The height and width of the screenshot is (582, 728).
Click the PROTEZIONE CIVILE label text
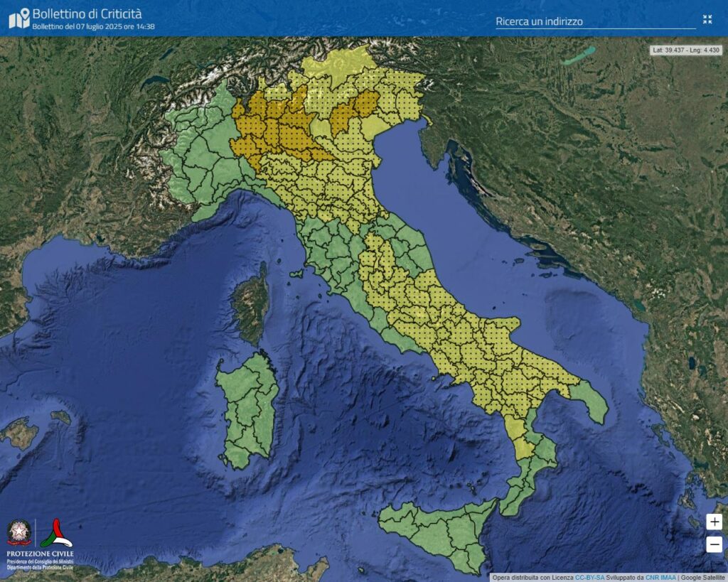[40, 554]
